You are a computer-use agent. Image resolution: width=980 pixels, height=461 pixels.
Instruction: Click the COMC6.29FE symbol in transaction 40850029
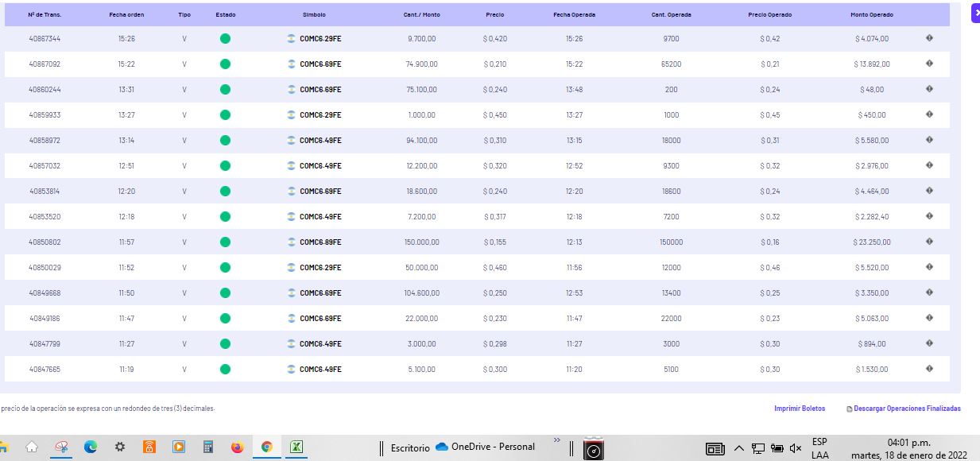[x=320, y=268]
